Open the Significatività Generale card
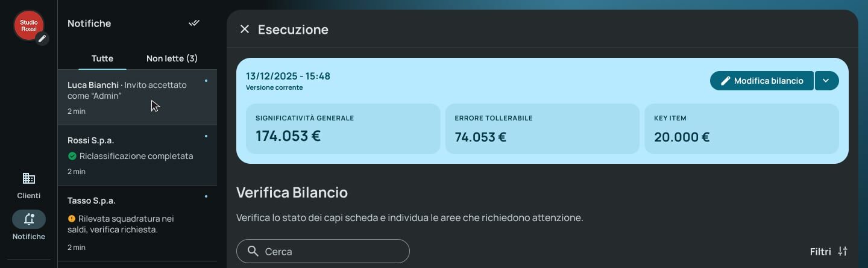The height and width of the screenshot is (268, 868). pos(343,129)
